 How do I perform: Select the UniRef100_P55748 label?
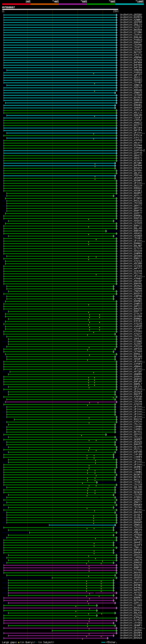click(x=131, y=175)
